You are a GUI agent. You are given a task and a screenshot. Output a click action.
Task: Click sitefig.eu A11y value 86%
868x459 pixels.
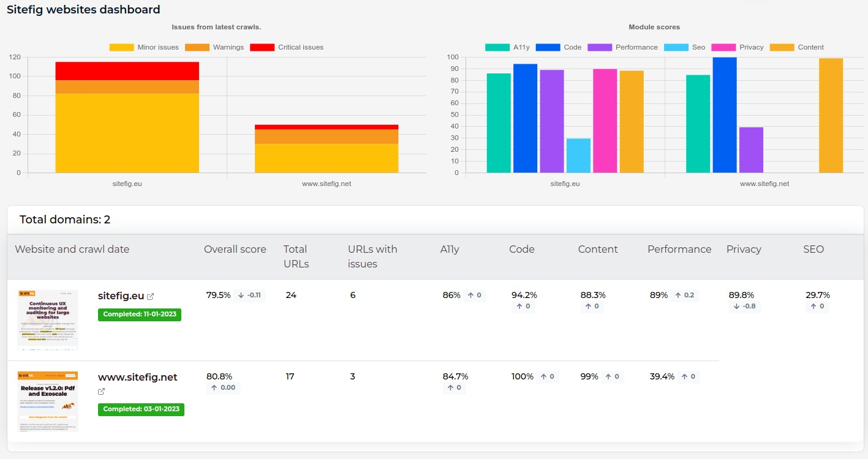pos(451,295)
